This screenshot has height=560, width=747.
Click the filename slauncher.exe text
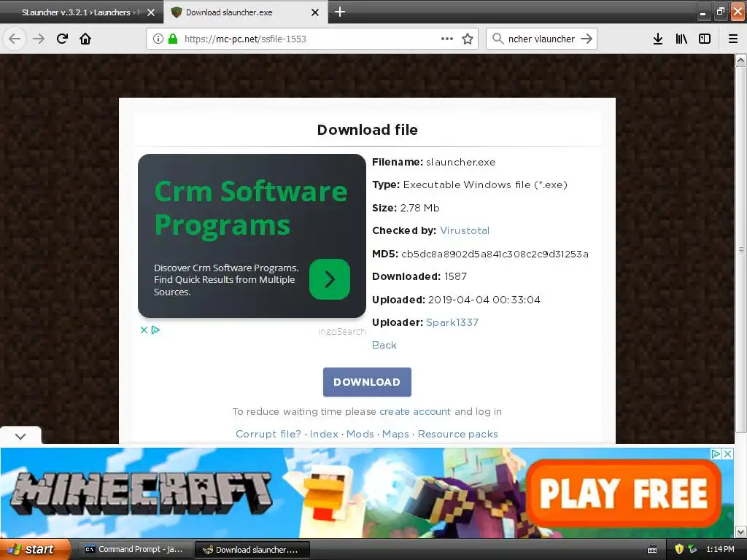[461, 162]
